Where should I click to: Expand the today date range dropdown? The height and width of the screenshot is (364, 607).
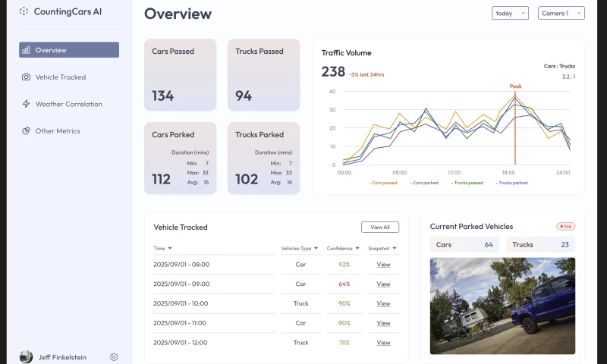tap(510, 13)
